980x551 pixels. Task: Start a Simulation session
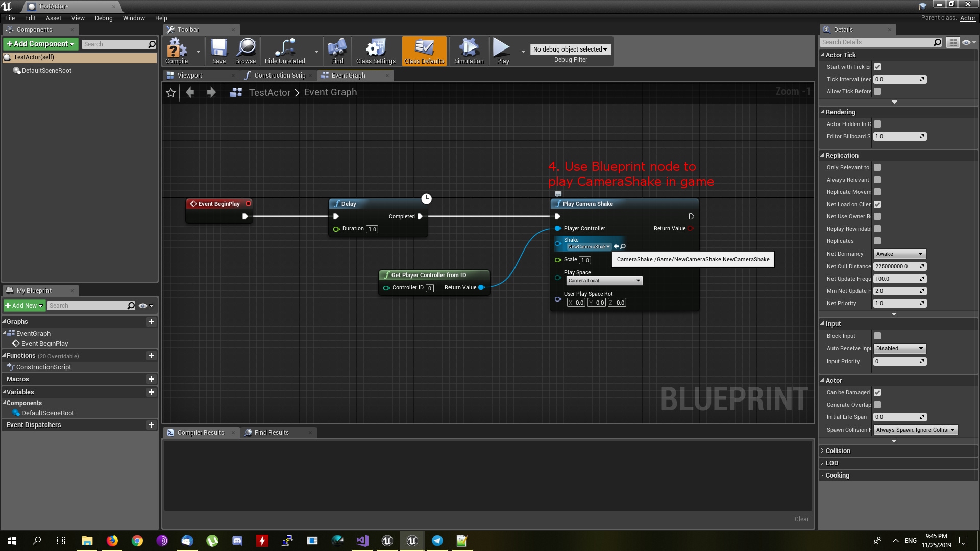(468, 49)
